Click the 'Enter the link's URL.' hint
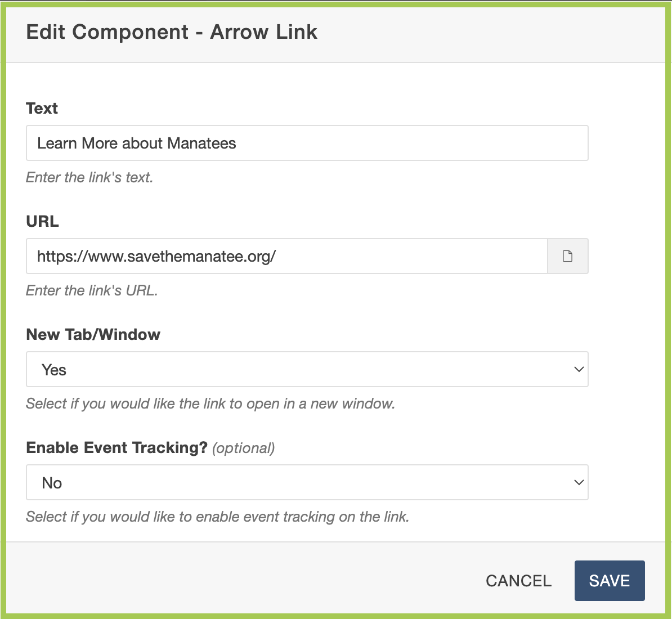The width and height of the screenshot is (672, 619). pos(92,291)
